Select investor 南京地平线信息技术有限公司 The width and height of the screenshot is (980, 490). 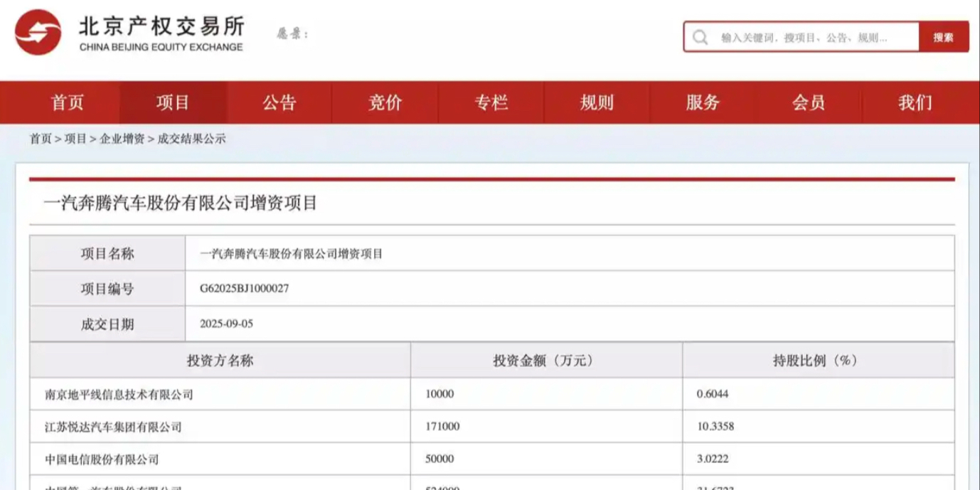(119, 394)
